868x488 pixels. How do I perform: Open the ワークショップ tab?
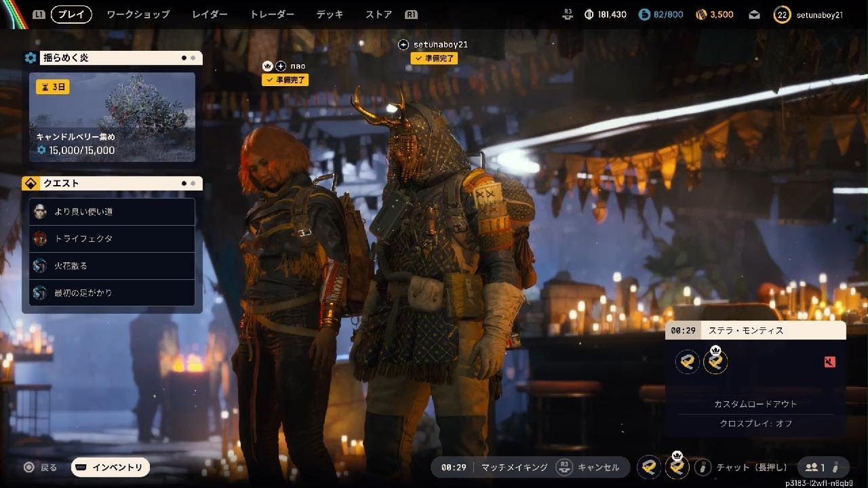(138, 14)
